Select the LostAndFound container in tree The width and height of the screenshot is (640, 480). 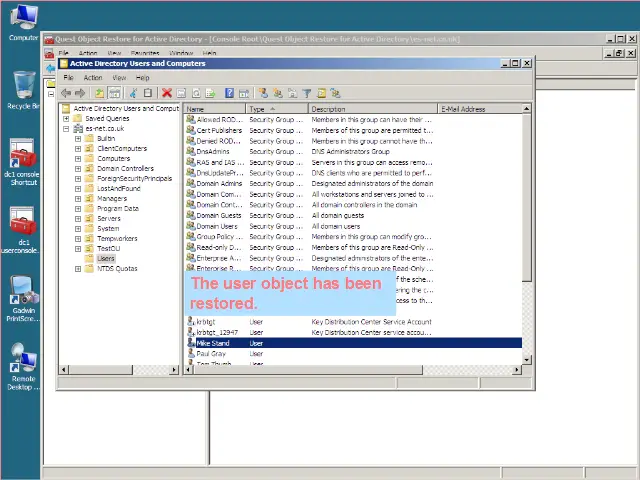[x=118, y=189]
